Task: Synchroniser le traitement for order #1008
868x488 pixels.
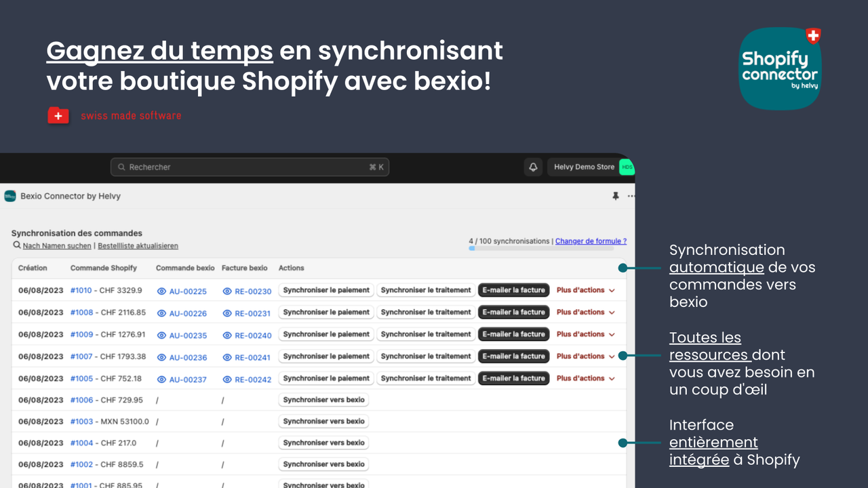Action: 426,312
